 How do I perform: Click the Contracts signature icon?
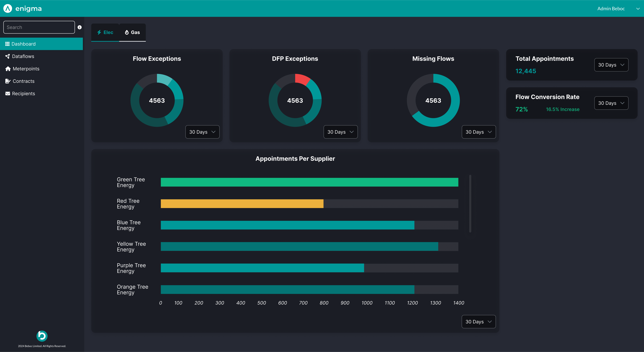8,81
